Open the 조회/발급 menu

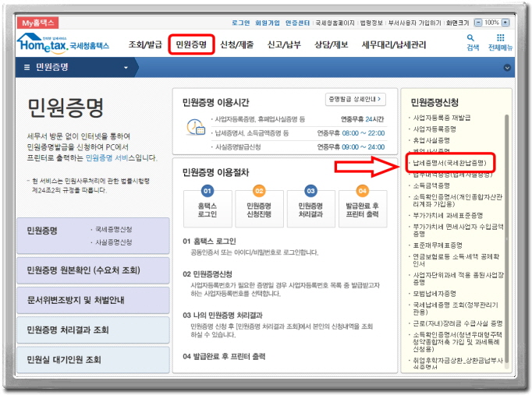tap(145, 44)
